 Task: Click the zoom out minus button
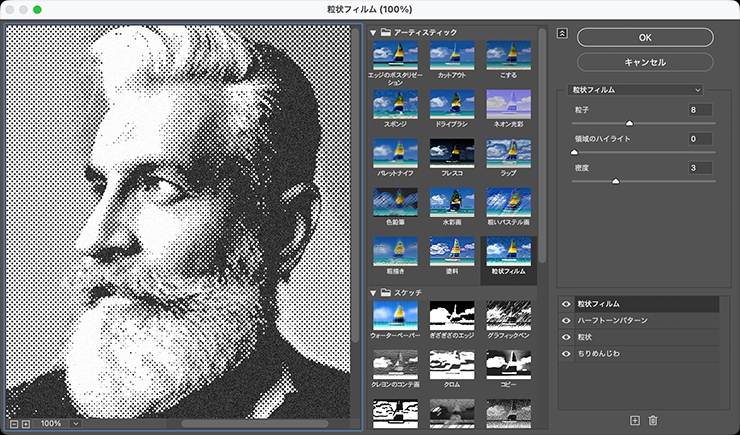pos(13,423)
